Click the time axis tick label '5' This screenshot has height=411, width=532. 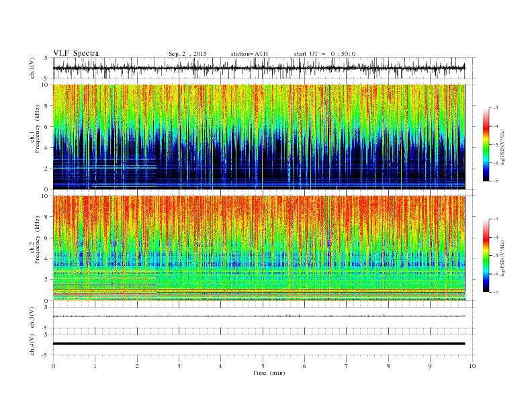263,366
